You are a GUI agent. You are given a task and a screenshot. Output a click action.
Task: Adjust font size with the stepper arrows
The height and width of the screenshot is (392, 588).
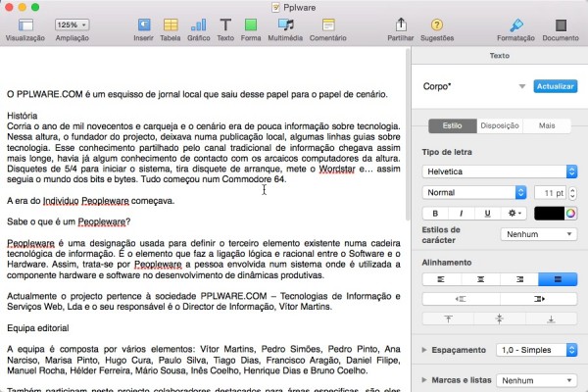click(572, 193)
